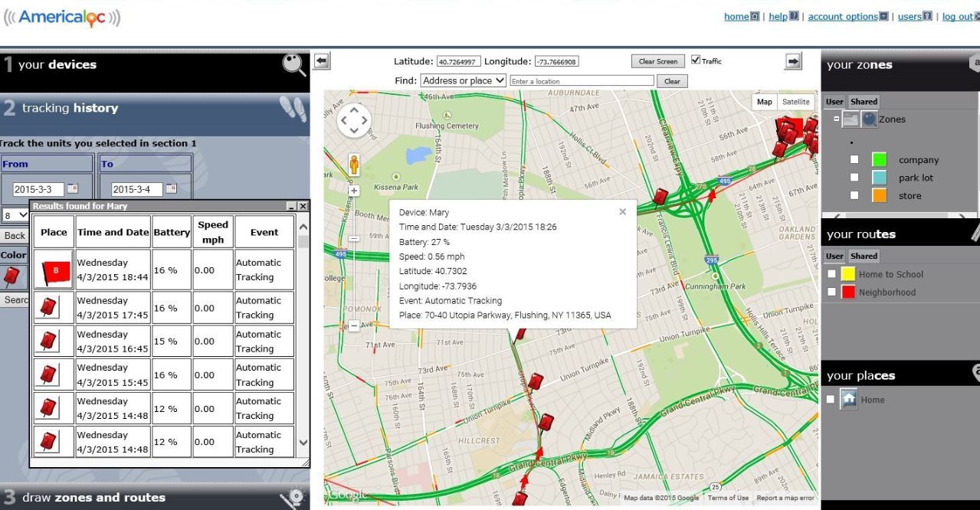Click the magnifier icon in your devices
This screenshot has width=980, height=510.
[x=293, y=65]
